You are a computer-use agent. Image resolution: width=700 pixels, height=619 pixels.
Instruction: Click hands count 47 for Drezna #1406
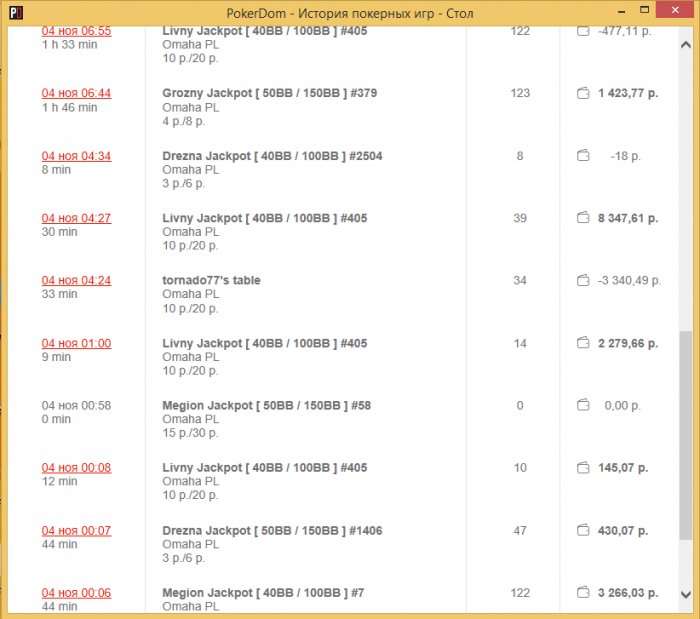[x=520, y=531]
